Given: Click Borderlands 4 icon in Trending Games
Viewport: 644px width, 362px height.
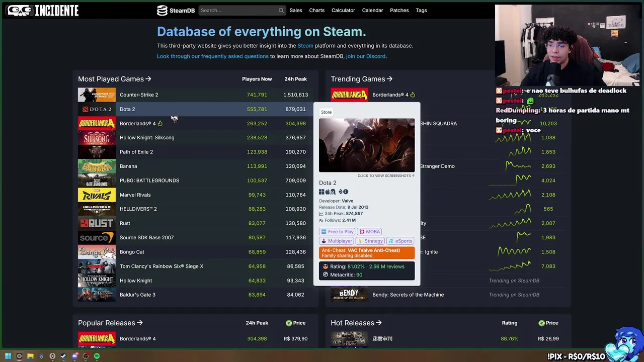Looking at the screenshot, I should (x=349, y=95).
